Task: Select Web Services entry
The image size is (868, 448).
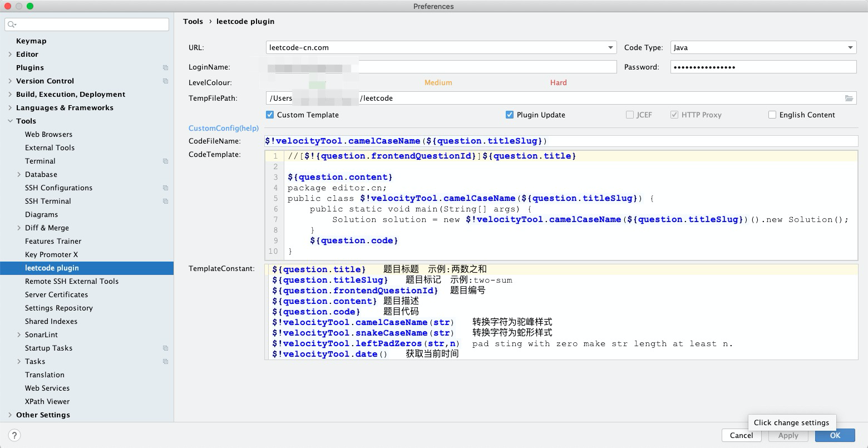Action: (x=47, y=388)
